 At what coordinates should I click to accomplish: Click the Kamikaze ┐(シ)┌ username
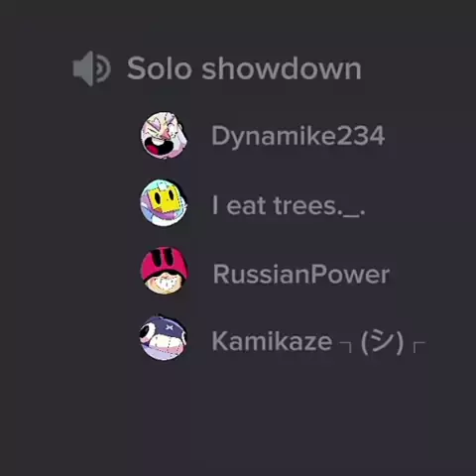318,342
